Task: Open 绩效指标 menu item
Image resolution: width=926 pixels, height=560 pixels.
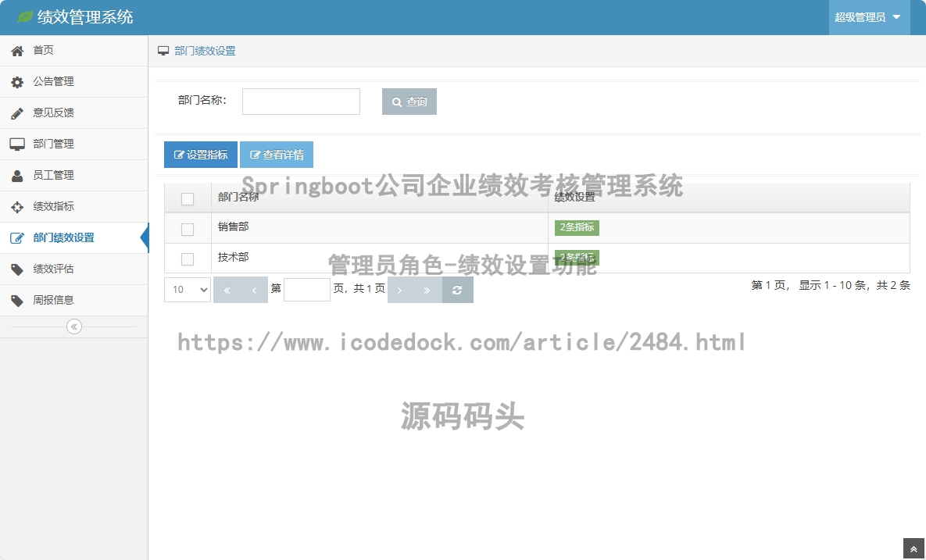Action: pyautogui.click(x=73, y=206)
